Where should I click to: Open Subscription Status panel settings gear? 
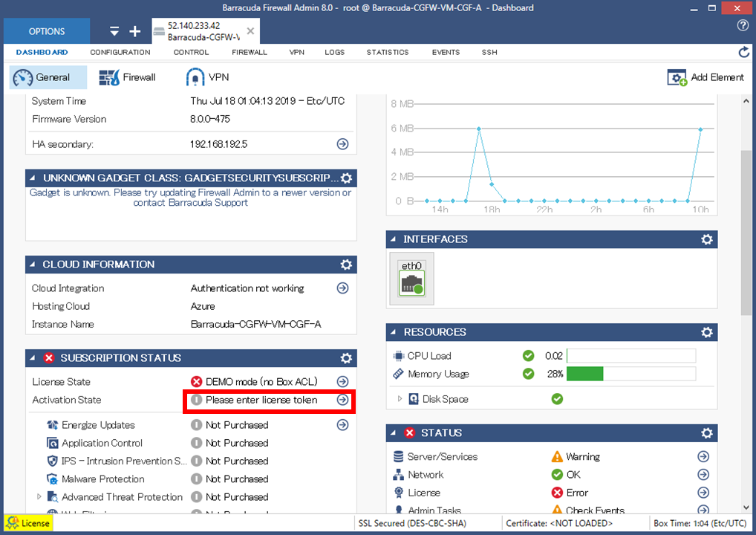tap(346, 358)
